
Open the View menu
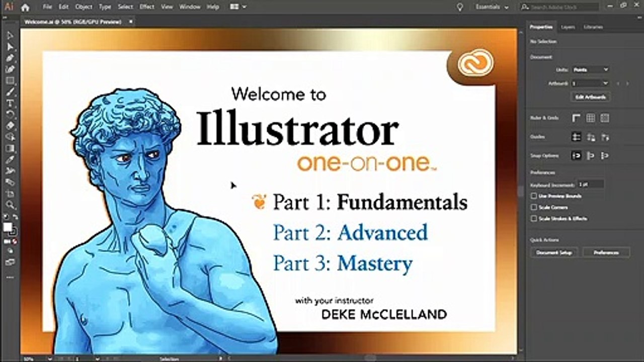[x=168, y=7]
